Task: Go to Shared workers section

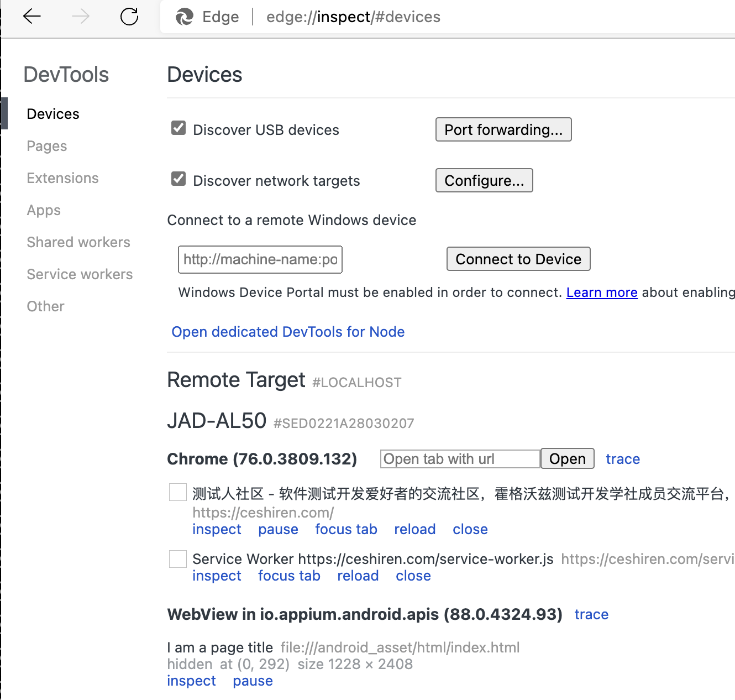Action: click(78, 242)
